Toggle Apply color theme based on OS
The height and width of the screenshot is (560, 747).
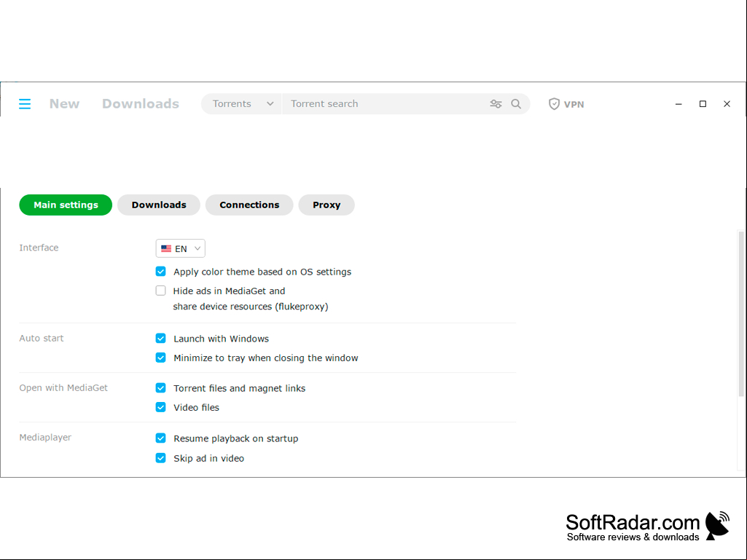160,272
